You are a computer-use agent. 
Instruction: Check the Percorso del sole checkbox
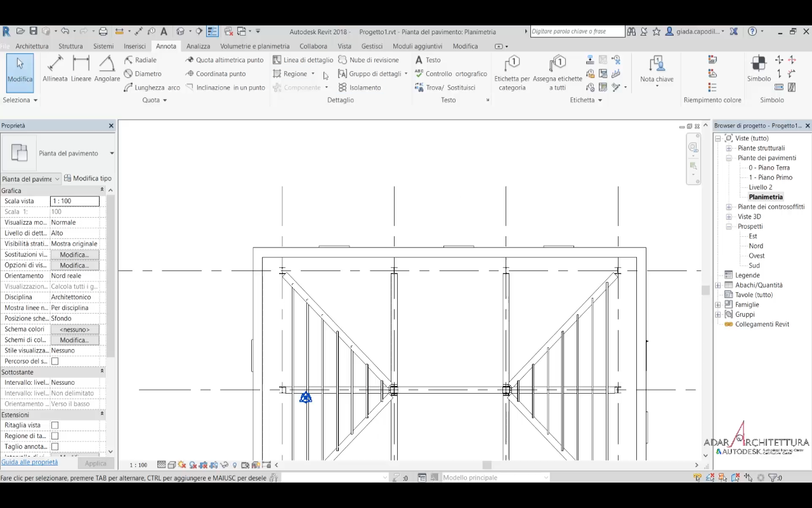coord(55,361)
